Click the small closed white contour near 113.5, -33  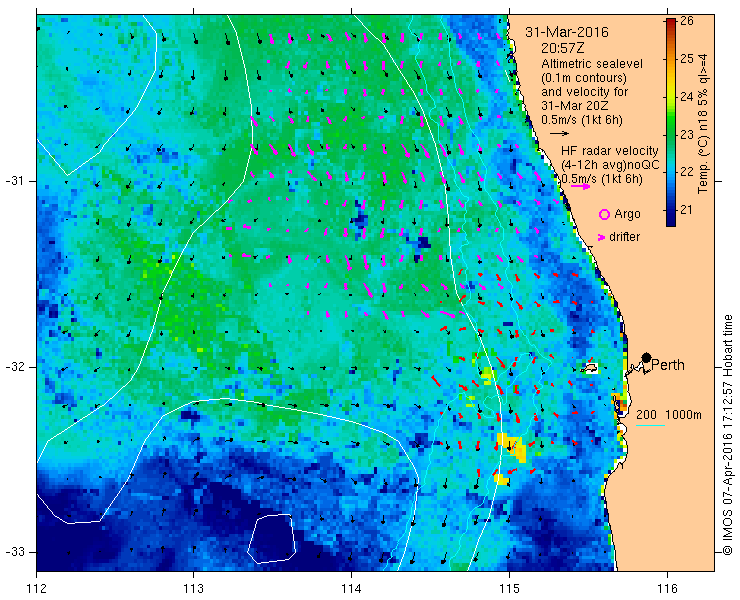(x=272, y=539)
